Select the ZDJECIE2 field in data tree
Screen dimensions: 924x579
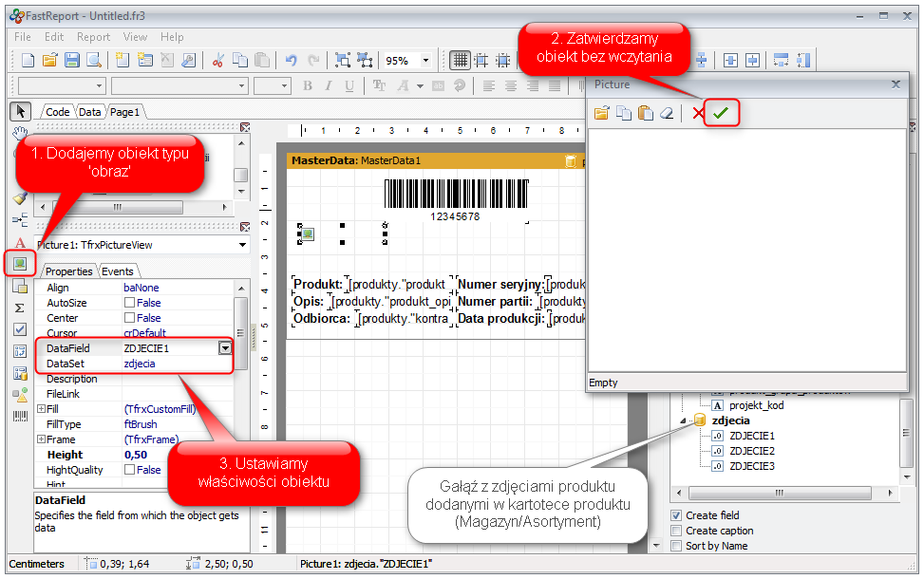(751, 451)
